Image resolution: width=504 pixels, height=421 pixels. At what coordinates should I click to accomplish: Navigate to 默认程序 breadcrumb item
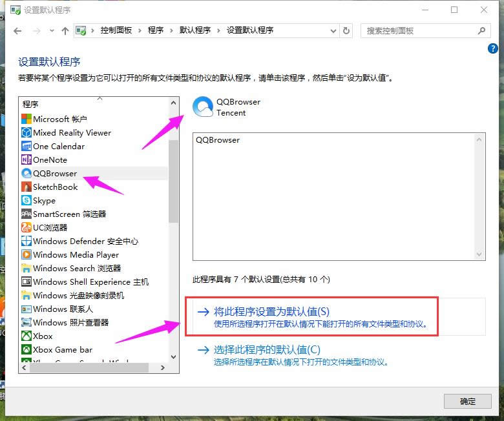pos(194,30)
